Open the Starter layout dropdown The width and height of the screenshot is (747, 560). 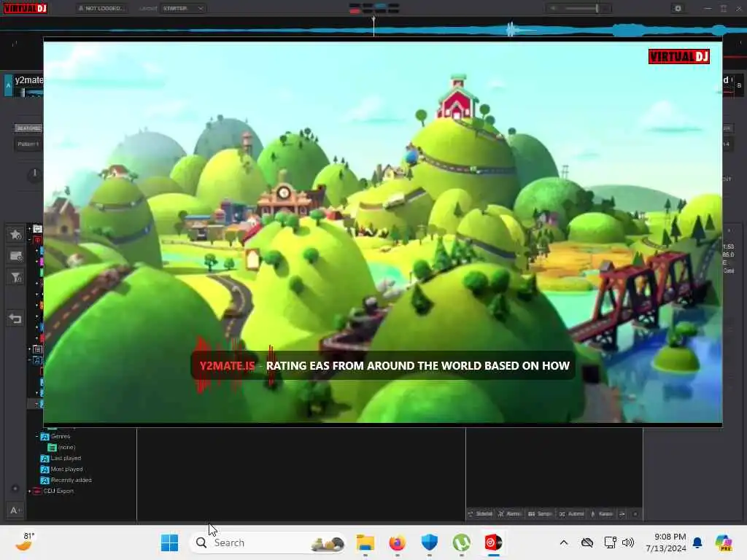(183, 8)
